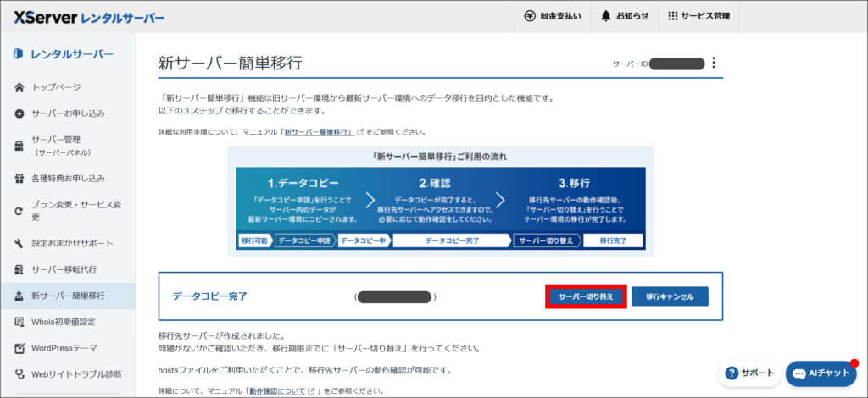This screenshot has height=398, width=868.
Task: Open the 料金支払い menu label
Action: click(x=560, y=16)
